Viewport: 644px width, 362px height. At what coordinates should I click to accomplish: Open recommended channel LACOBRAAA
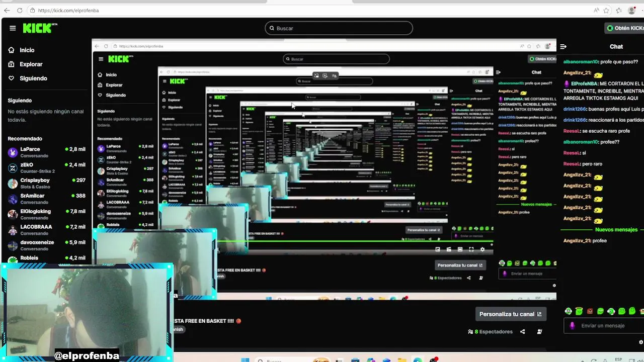(46, 230)
